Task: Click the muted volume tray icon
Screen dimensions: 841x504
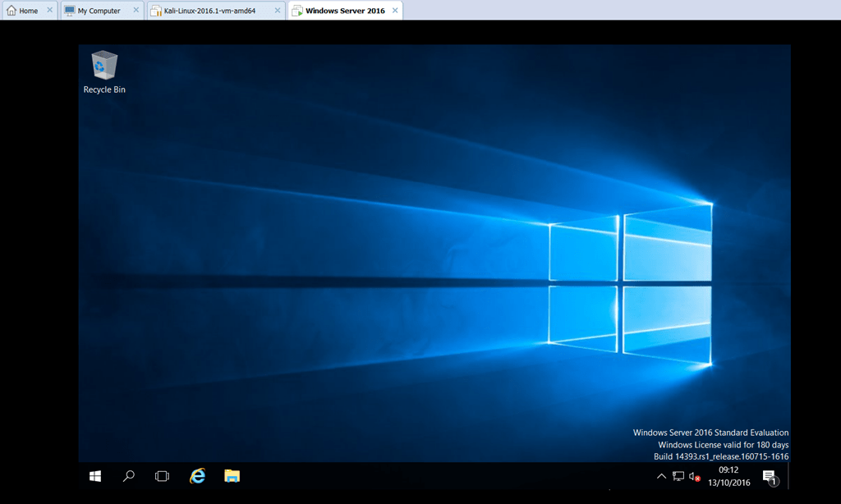Action: pos(695,477)
